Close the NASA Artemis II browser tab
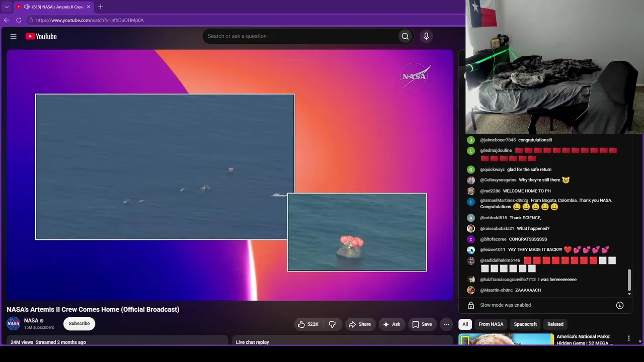Viewport: 644px width, 362px height. [x=89, y=7]
